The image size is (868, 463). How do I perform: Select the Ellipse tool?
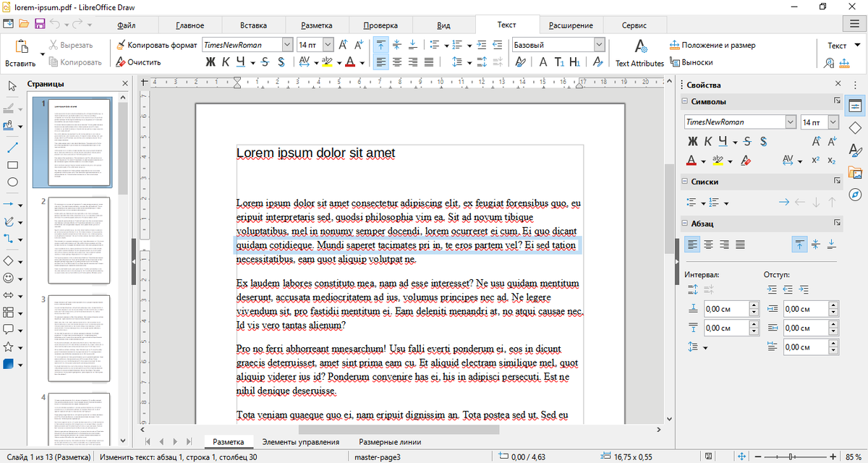click(12, 182)
